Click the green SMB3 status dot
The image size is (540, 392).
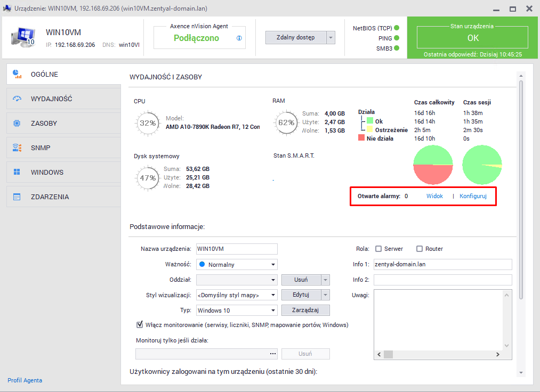click(397, 48)
